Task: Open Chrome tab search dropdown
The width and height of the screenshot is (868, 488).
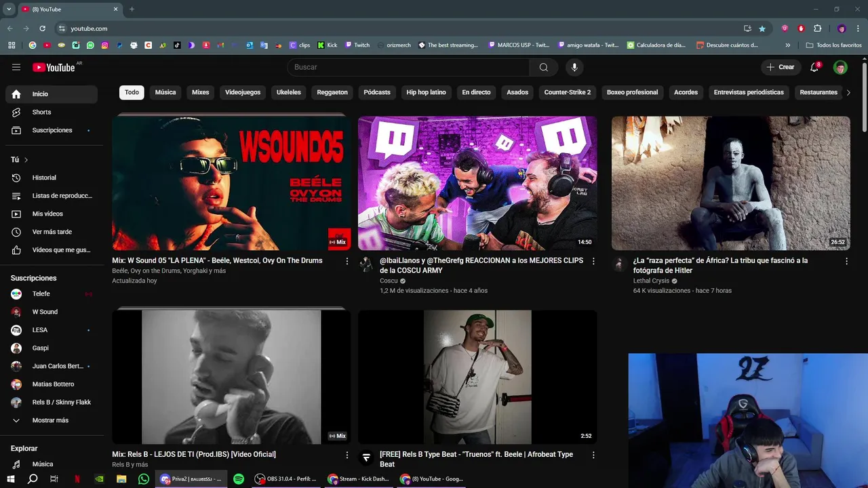Action: (9, 9)
